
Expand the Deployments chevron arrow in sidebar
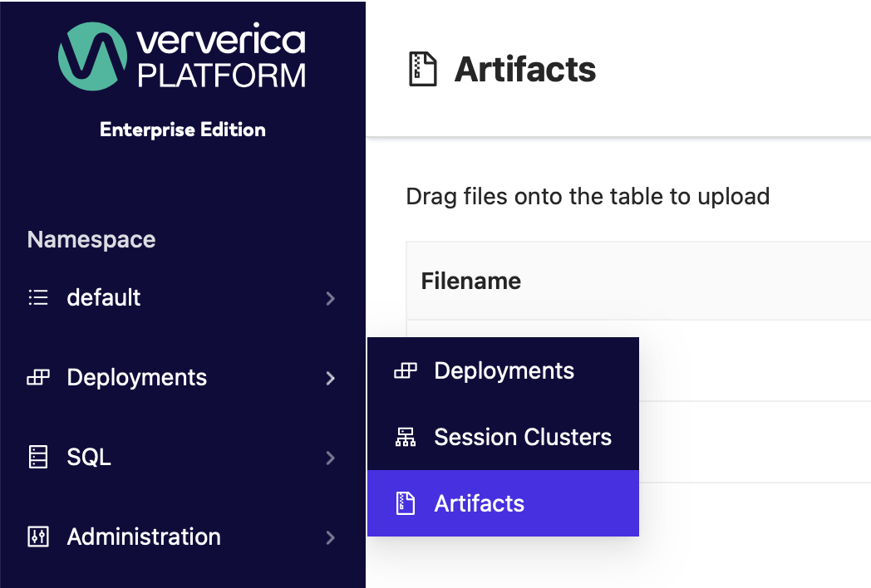(331, 378)
